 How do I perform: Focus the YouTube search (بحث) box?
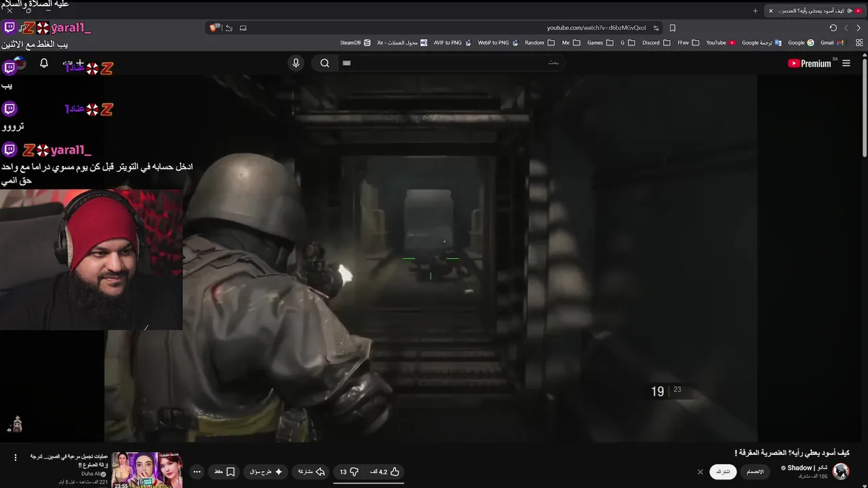point(451,63)
